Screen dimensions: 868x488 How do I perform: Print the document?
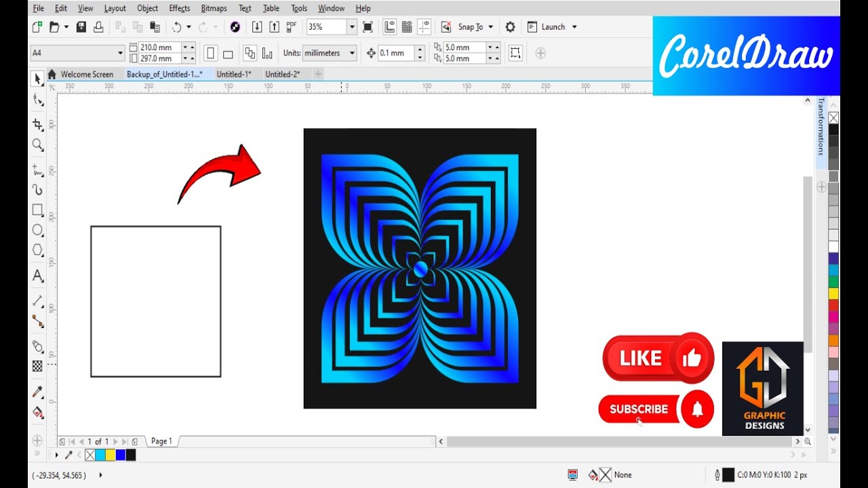pos(98,27)
